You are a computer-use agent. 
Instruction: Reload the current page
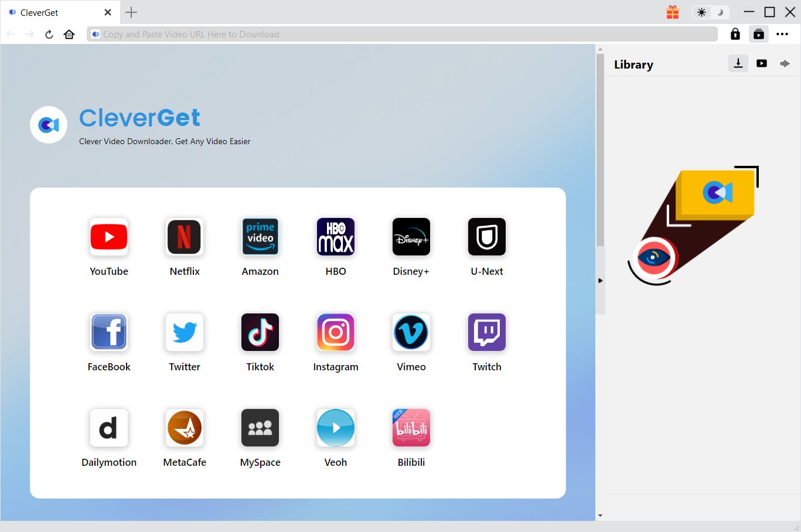pyautogui.click(x=49, y=34)
